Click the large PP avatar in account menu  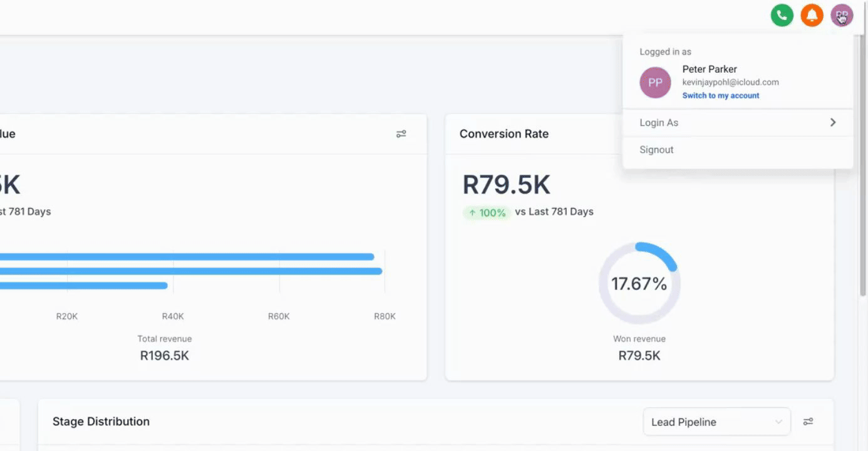pyautogui.click(x=655, y=83)
